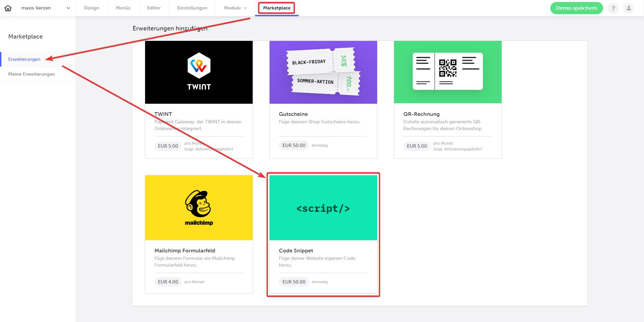The image size is (644, 322).
Task: Expand the Module dropdown menu
Action: point(235,8)
